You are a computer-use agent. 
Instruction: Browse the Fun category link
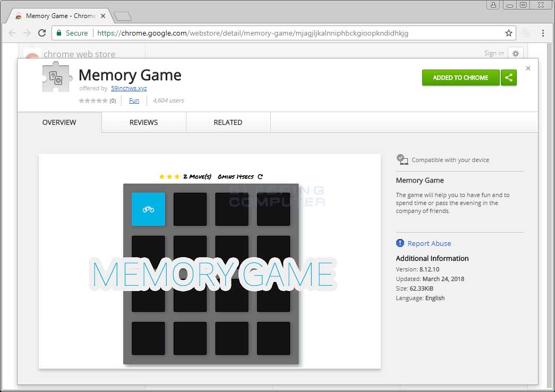point(134,100)
